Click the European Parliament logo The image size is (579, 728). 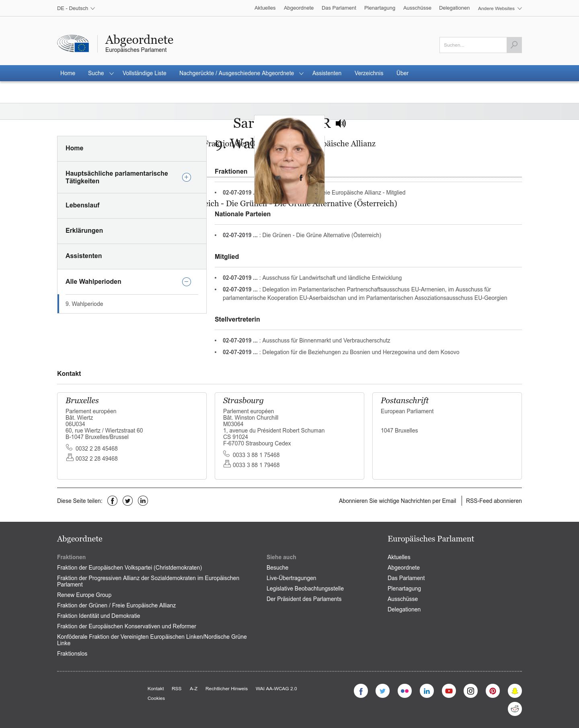73,43
